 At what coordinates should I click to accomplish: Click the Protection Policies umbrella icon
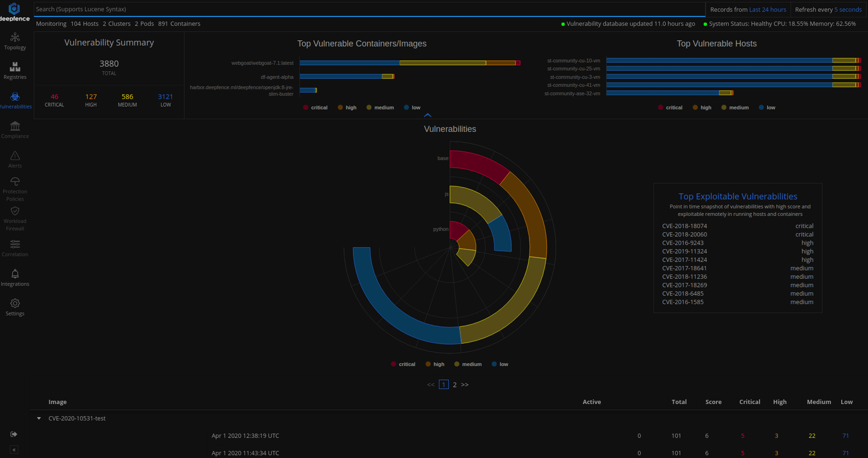click(x=15, y=182)
